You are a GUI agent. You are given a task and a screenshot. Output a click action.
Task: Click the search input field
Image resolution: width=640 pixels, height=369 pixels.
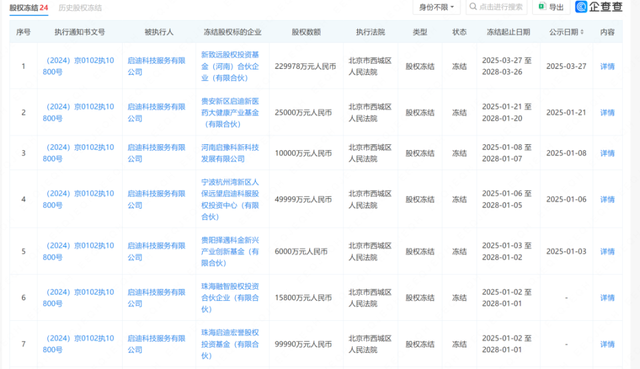[x=497, y=7]
